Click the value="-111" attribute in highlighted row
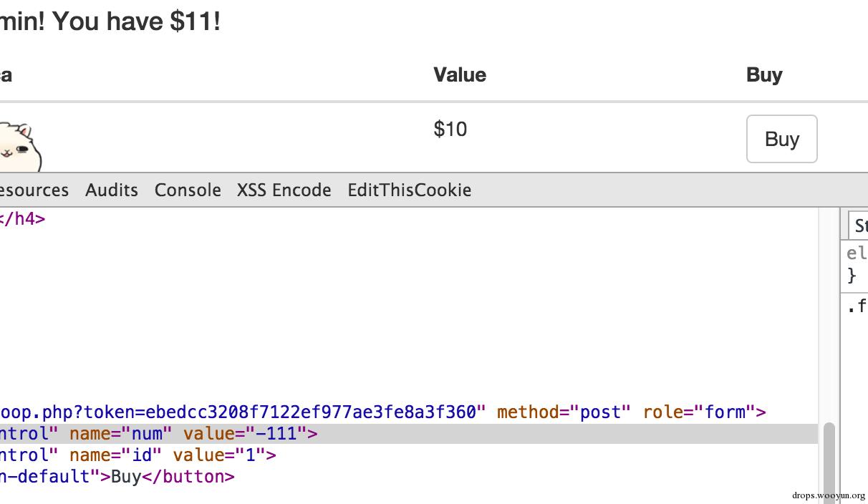The width and height of the screenshot is (868, 504). [245, 434]
